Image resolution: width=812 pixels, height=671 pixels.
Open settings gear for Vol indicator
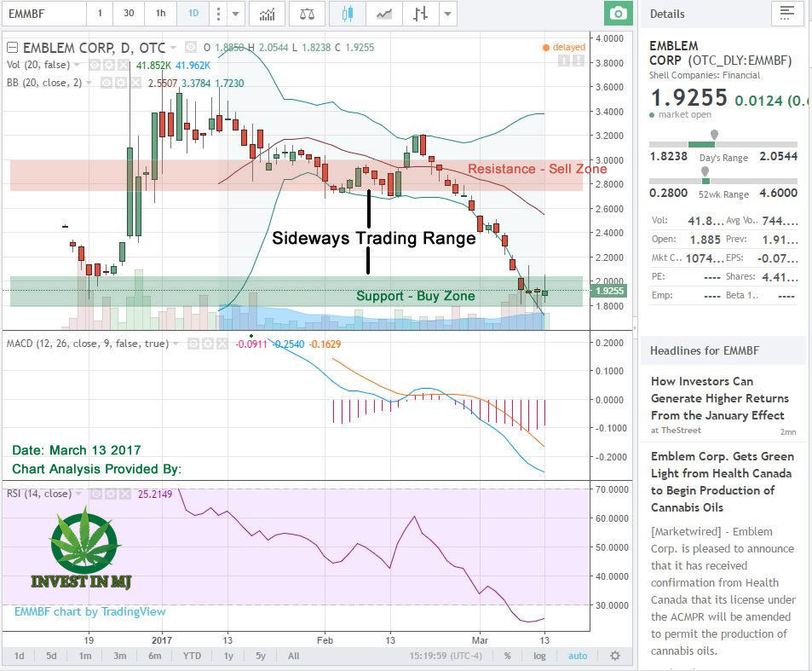click(x=109, y=66)
